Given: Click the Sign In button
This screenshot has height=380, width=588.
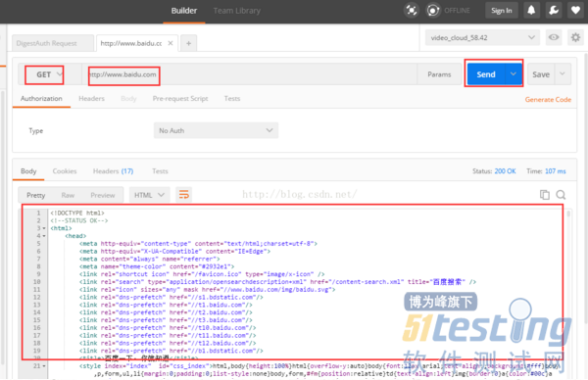Looking at the screenshot, I should tap(502, 10).
